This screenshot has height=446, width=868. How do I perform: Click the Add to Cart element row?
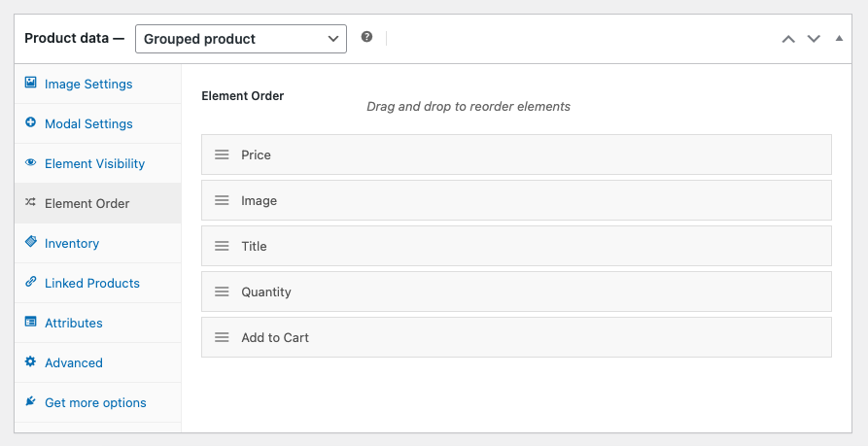515,337
